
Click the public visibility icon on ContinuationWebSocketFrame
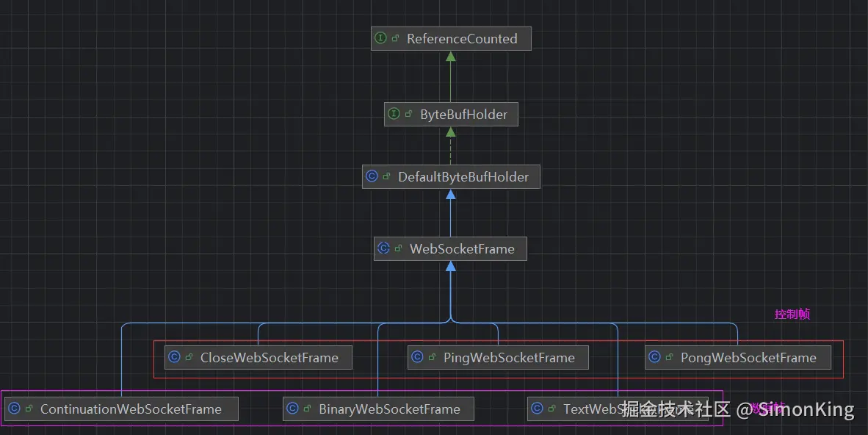[29, 409]
